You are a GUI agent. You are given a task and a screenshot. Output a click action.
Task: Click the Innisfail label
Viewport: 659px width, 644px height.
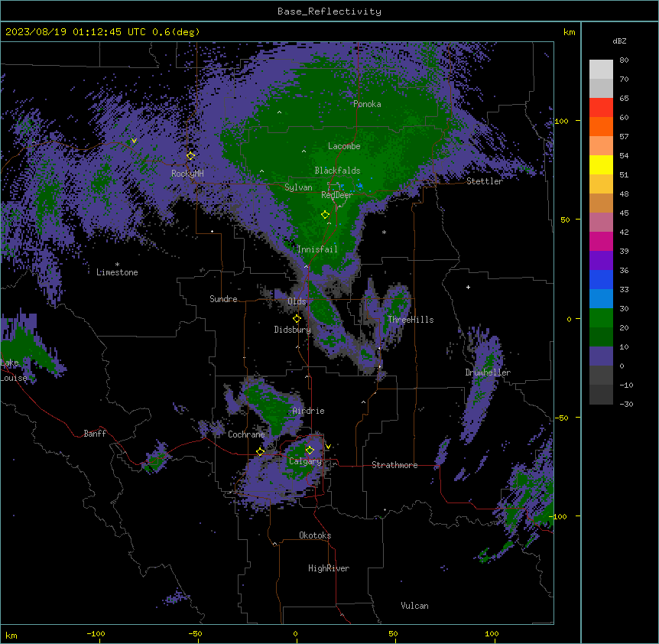point(317,249)
